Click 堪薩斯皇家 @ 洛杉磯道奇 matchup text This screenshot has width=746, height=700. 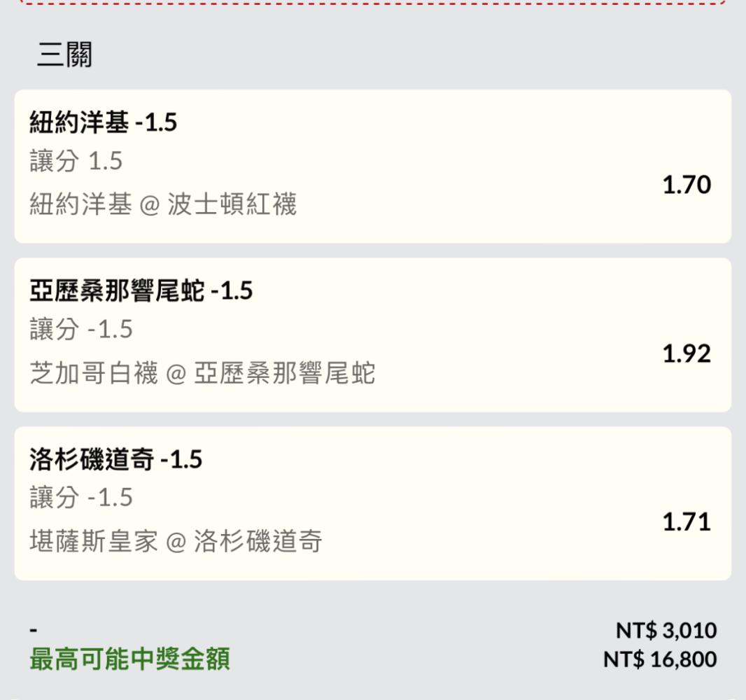click(176, 541)
